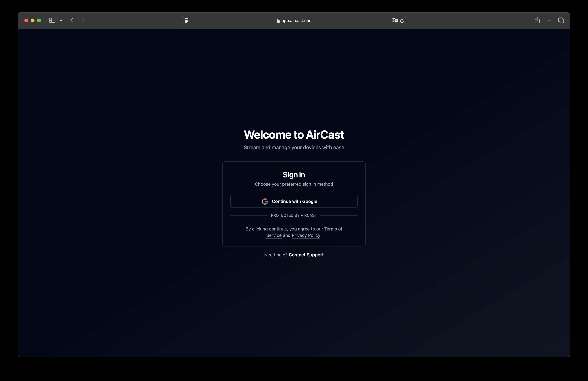Open the website settings page icon
The width and height of the screenshot is (588, 381).
click(x=186, y=20)
